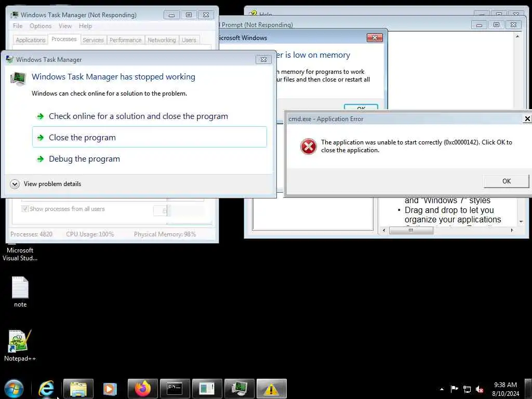
Task: Open Windows Media Player from taskbar
Action: click(x=110, y=389)
